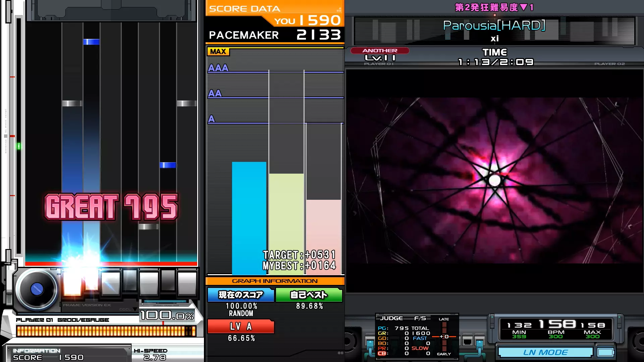Click the red LV A target button
Viewport: 644px width, 362px height.
click(x=240, y=326)
